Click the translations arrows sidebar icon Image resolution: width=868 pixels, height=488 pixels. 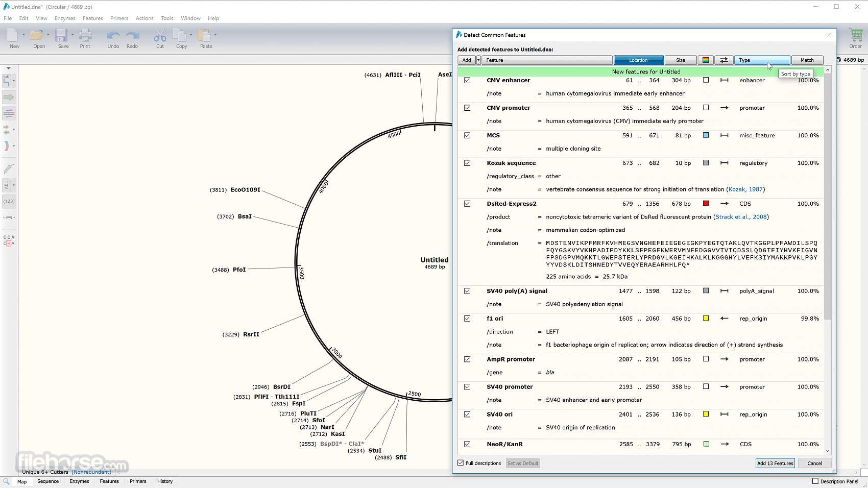(x=7, y=130)
